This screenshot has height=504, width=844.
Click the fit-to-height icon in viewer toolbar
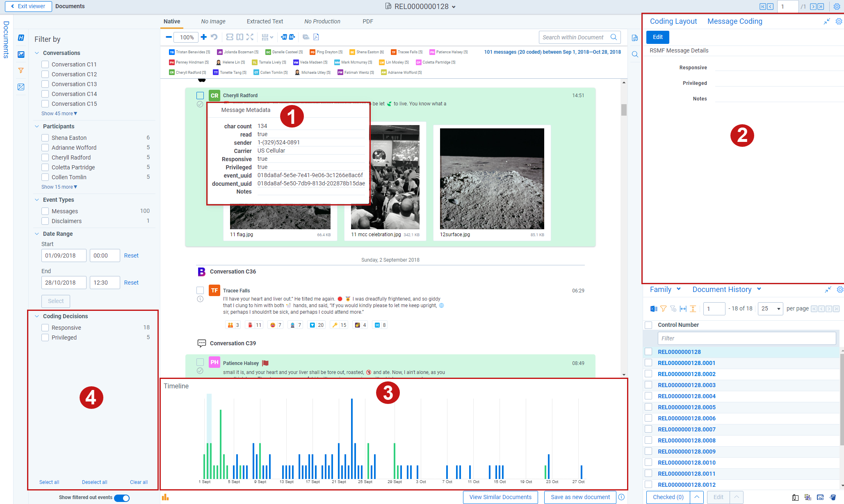240,37
